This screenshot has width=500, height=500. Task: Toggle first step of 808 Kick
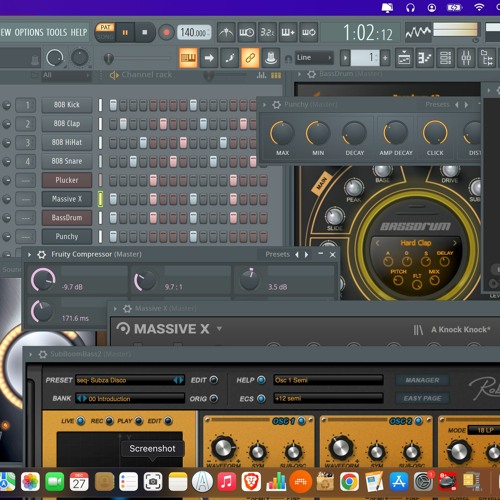click(113, 105)
